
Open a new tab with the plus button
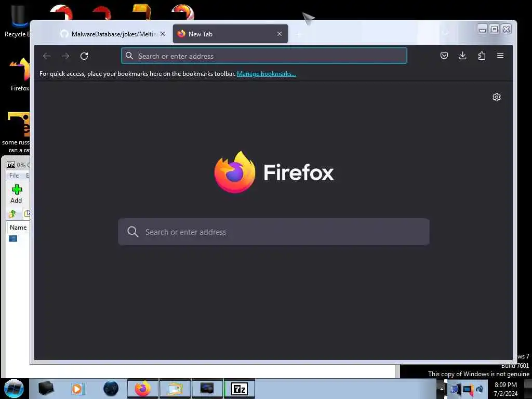(299, 34)
